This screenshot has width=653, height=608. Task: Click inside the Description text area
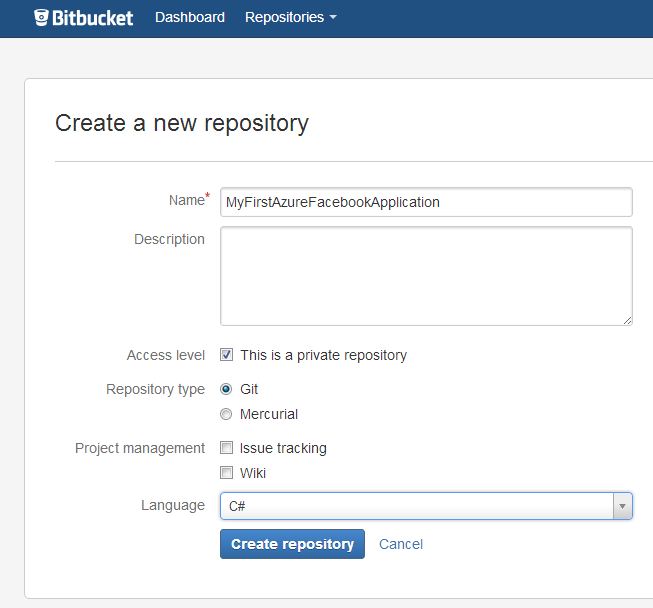(426, 275)
